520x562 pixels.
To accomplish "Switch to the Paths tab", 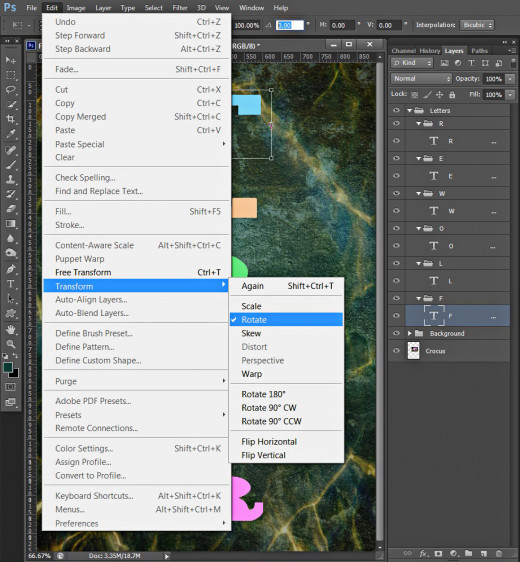I will 479,51.
